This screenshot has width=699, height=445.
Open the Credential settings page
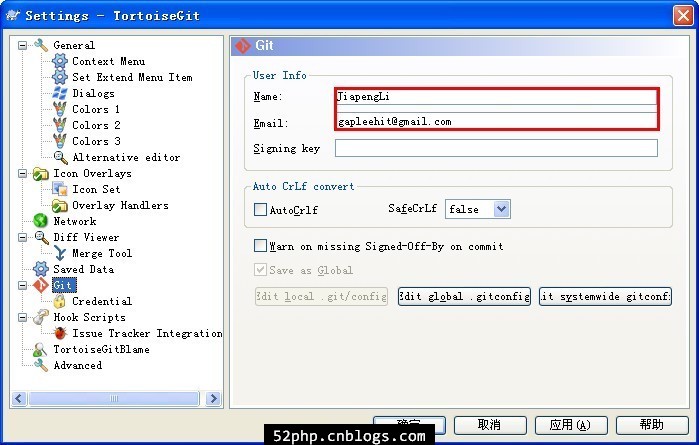102,301
